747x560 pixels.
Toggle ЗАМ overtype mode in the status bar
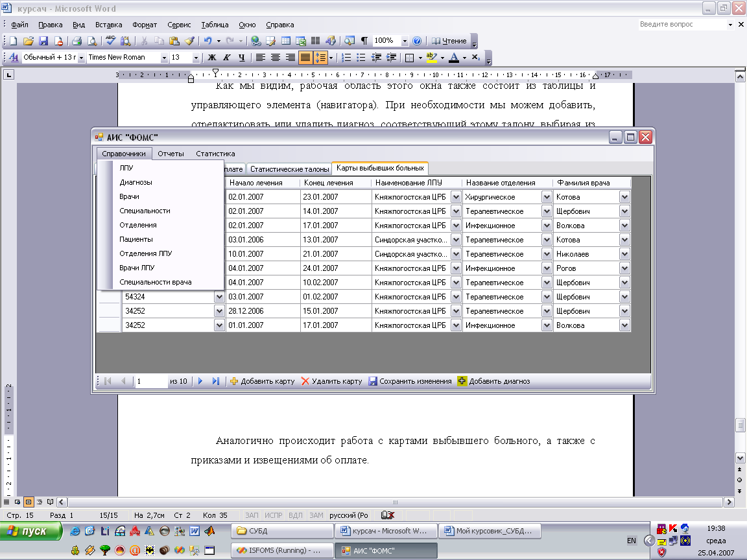(316, 515)
